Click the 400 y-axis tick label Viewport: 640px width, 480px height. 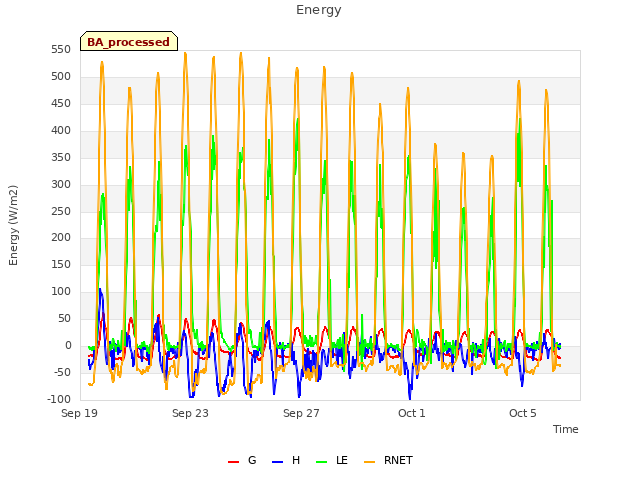point(61,131)
